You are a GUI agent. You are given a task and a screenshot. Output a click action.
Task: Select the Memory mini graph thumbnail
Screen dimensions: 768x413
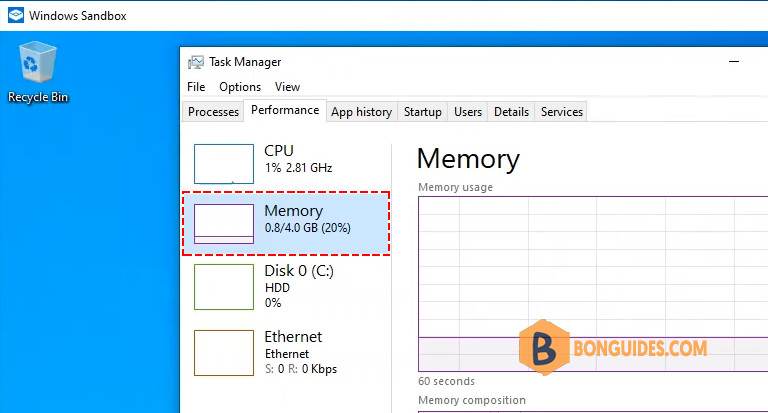coord(224,224)
